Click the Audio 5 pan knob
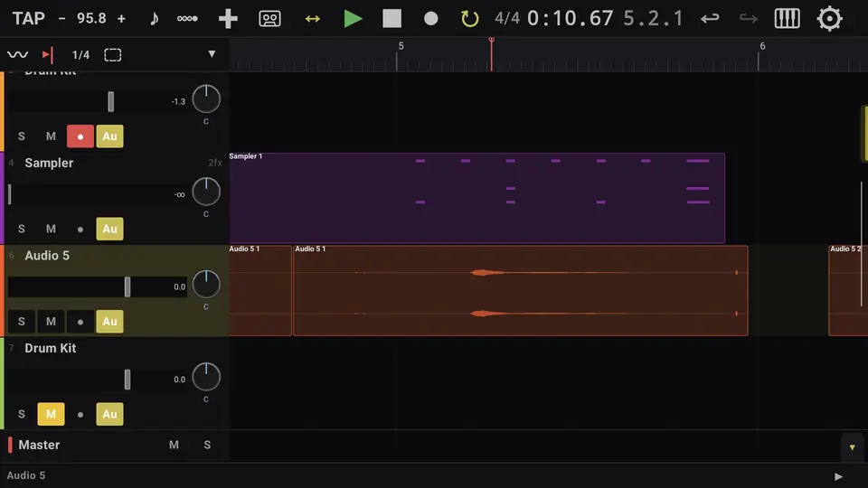This screenshot has width=868, height=488. point(206,285)
